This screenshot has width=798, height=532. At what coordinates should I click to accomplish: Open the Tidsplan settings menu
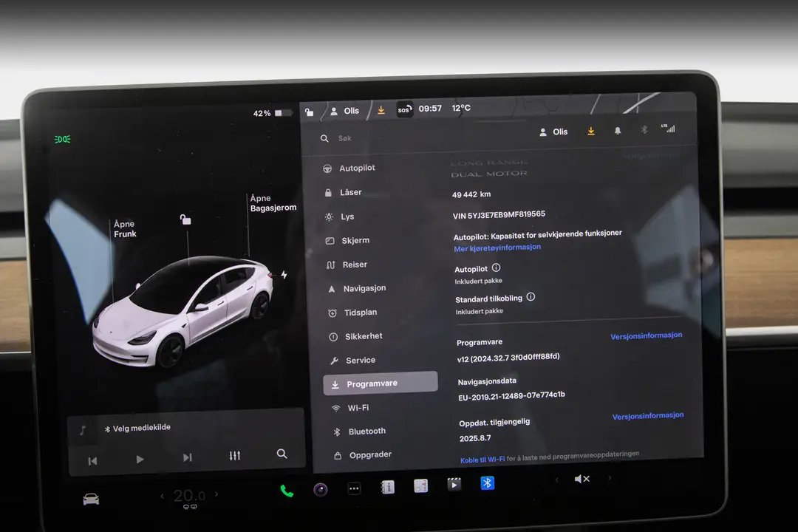pos(352,313)
